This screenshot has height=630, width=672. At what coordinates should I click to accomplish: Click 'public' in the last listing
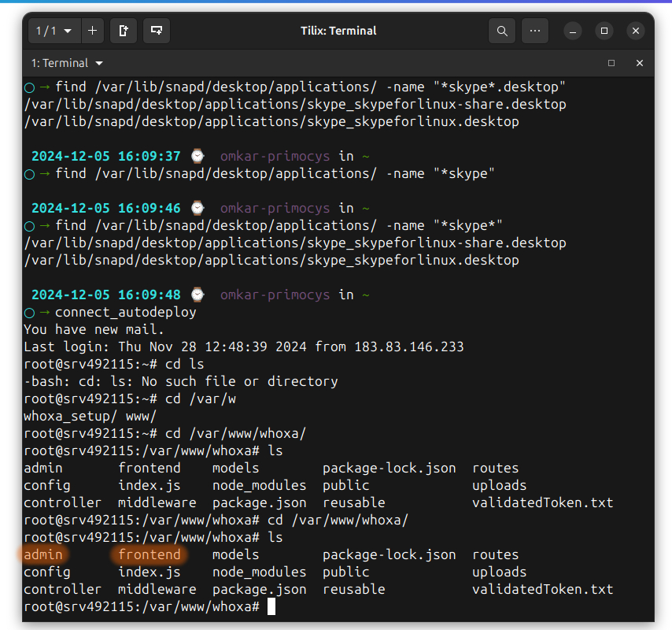click(x=346, y=572)
